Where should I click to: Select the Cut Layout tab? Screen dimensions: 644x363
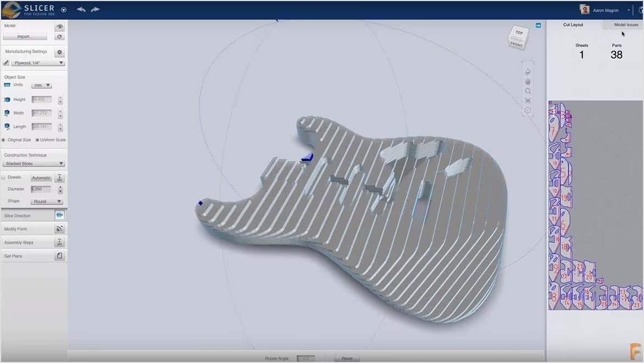coord(573,24)
